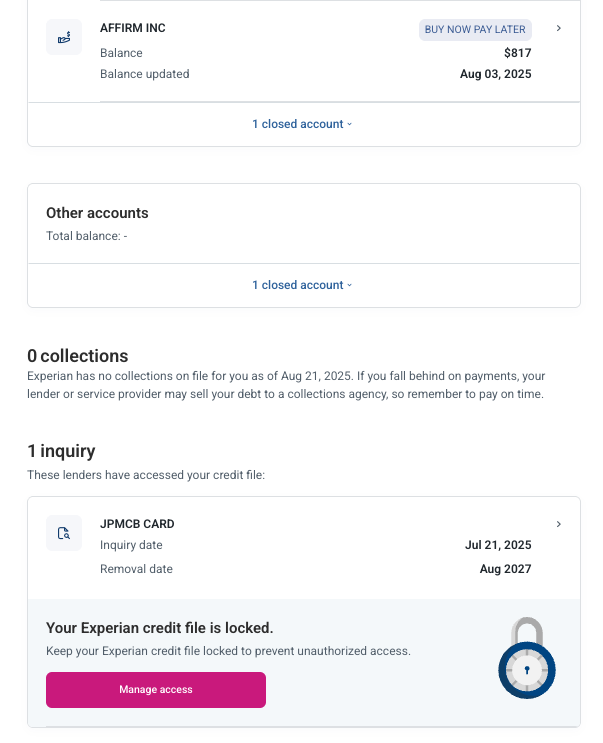The width and height of the screenshot is (603, 743).
Task: Expand closed account under Other accounts
Action: coord(302,285)
